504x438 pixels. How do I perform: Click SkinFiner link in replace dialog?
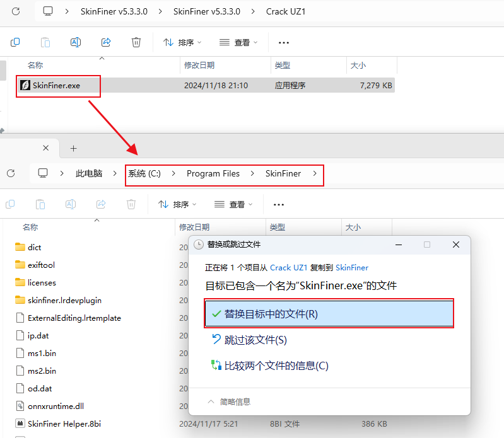352,267
